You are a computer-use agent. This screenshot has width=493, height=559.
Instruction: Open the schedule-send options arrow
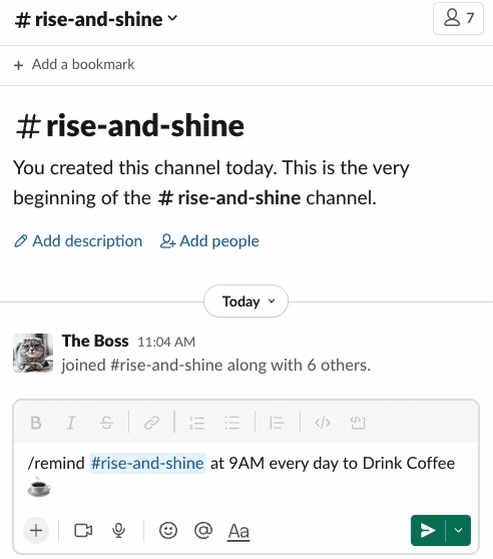coord(458,530)
